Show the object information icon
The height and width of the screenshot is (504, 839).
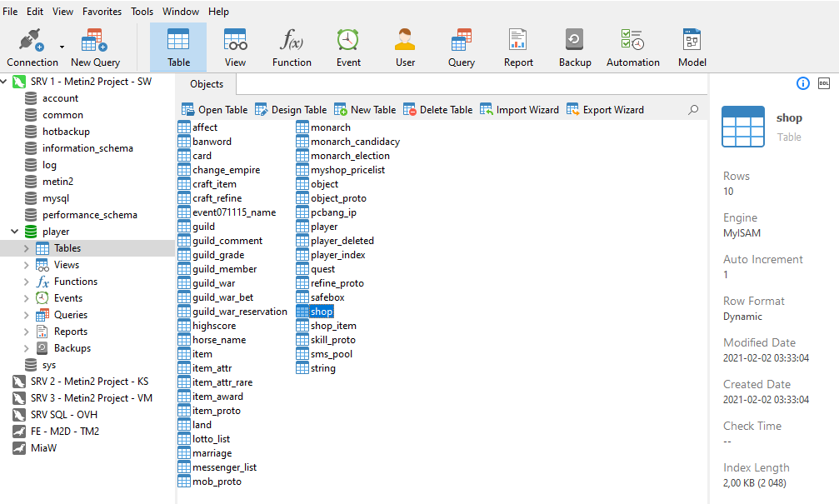coord(803,83)
